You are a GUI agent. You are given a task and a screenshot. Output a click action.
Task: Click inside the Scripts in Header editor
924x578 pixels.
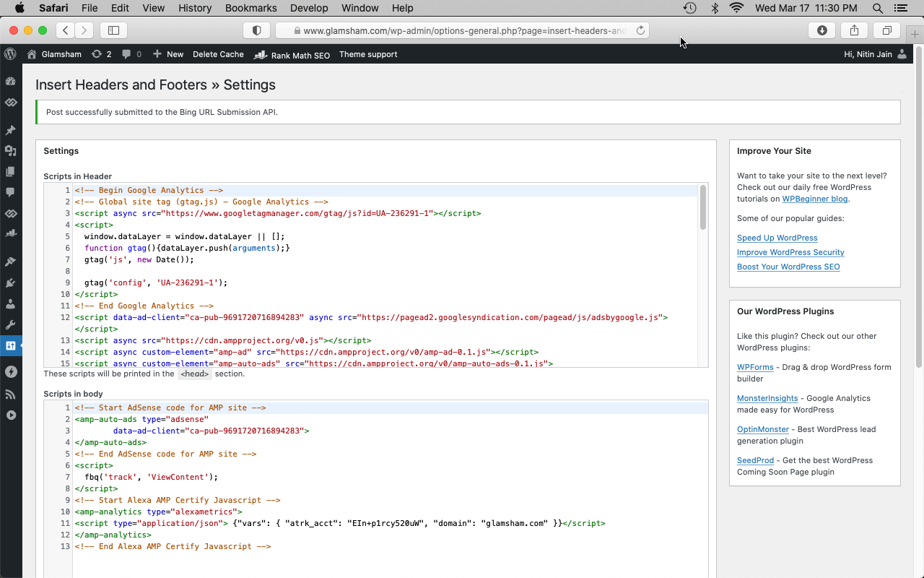375,275
